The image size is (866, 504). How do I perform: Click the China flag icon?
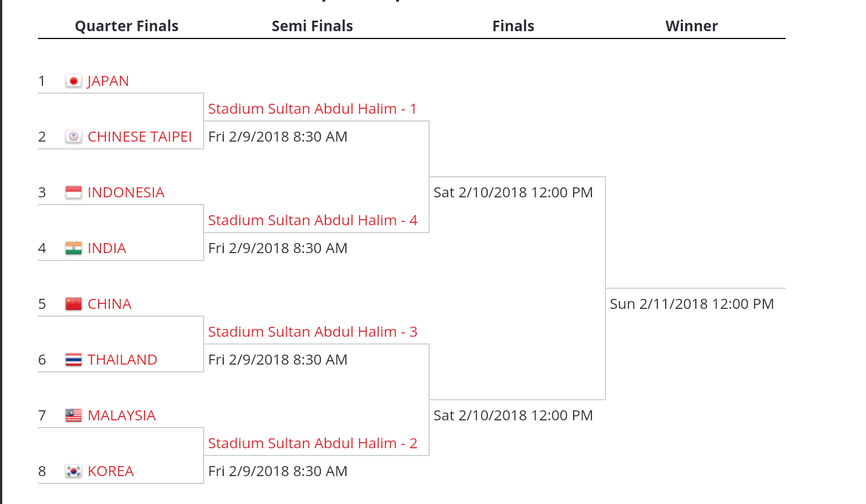tap(73, 304)
